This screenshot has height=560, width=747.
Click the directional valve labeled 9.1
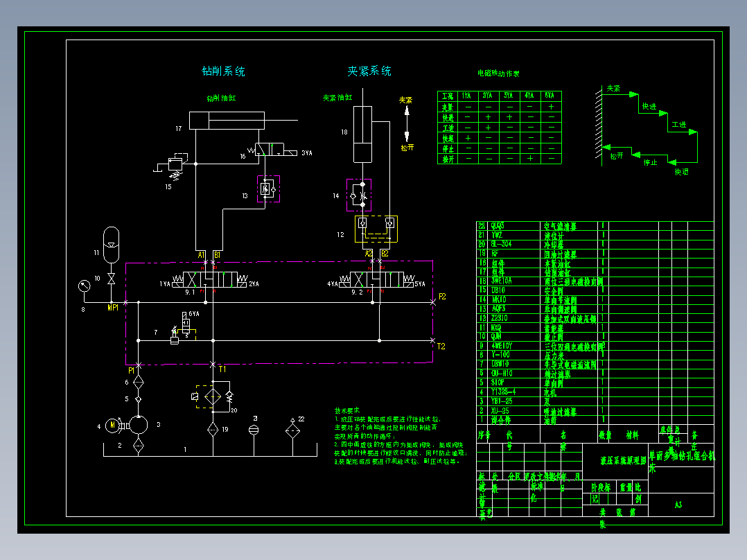[210, 280]
